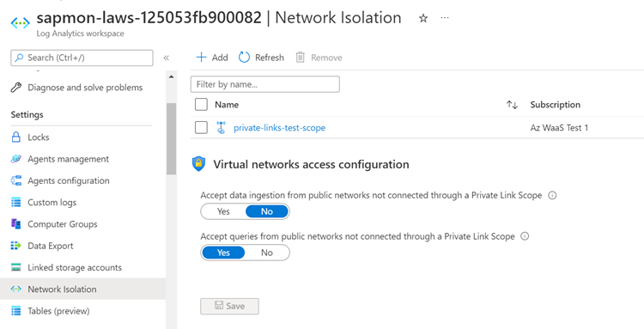Screen dimensions: 644x329
Task: Click the Log Analytics workspace icon
Action: [x=20, y=23]
